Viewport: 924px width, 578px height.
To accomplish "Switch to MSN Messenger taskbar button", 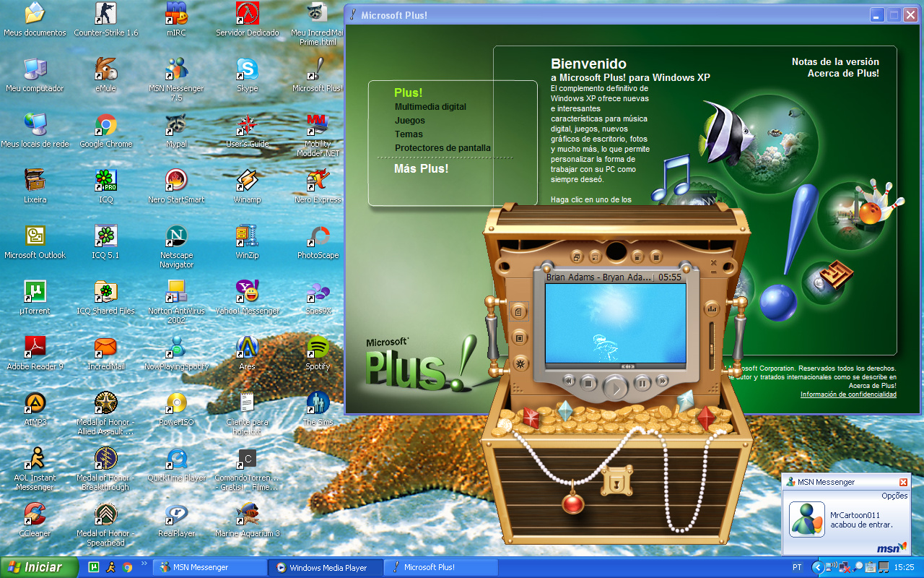I will coord(210,568).
